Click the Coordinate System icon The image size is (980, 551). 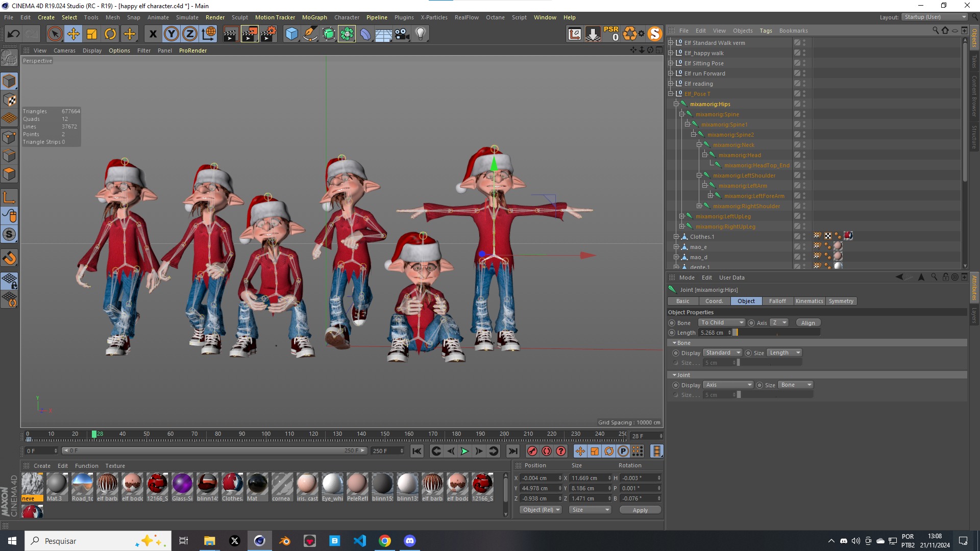tap(209, 34)
